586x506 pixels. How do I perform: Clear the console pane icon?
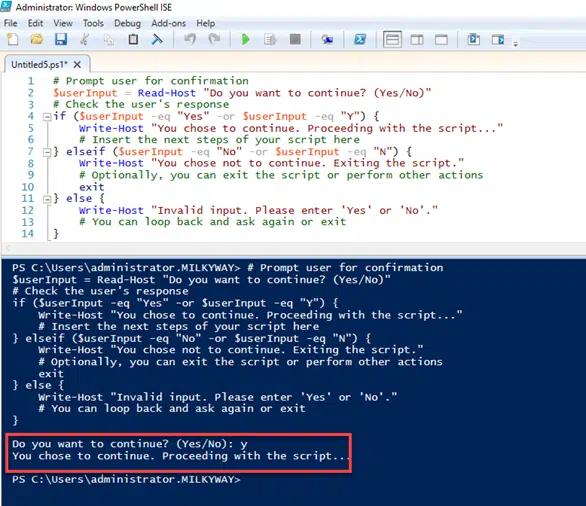click(157, 39)
